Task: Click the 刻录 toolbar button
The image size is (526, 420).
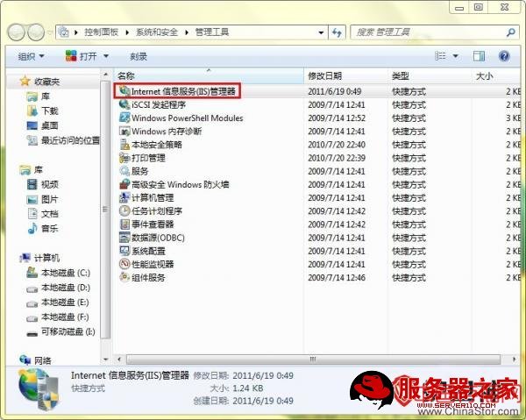Action: click(139, 55)
